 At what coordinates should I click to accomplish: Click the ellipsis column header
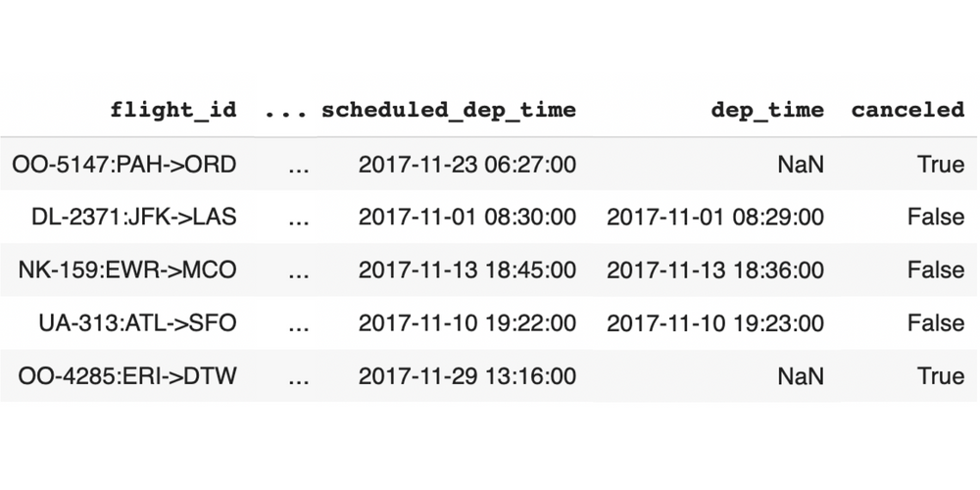tap(286, 110)
